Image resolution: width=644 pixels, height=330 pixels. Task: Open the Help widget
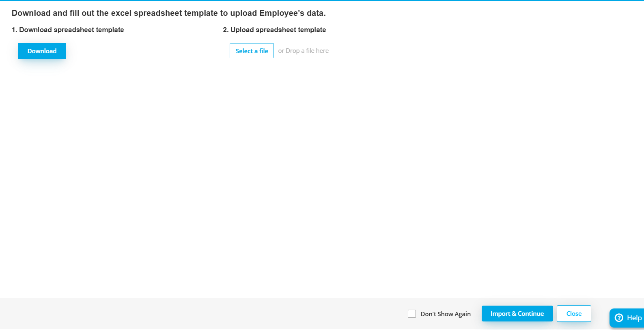pos(627,318)
